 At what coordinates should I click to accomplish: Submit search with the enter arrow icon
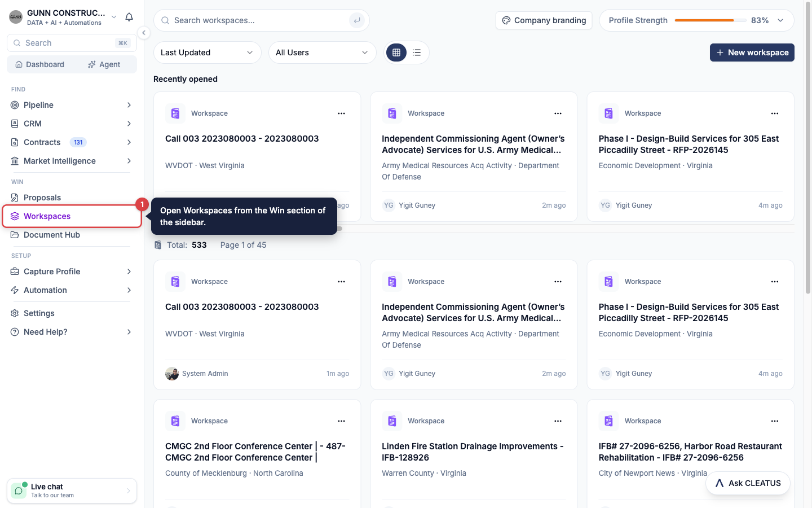pos(356,20)
